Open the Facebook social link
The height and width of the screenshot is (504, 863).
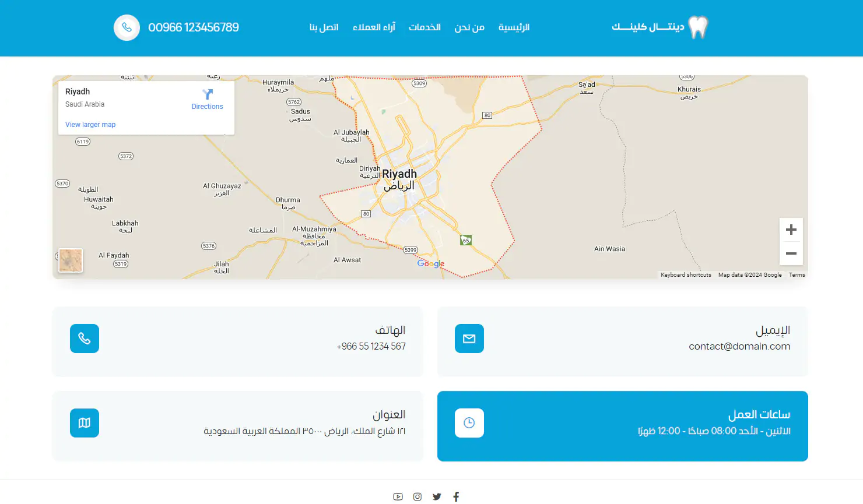pos(456,496)
